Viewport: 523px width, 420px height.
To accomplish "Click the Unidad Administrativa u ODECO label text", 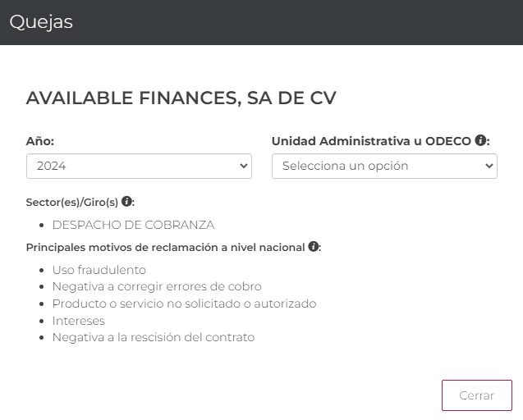I will pos(371,141).
